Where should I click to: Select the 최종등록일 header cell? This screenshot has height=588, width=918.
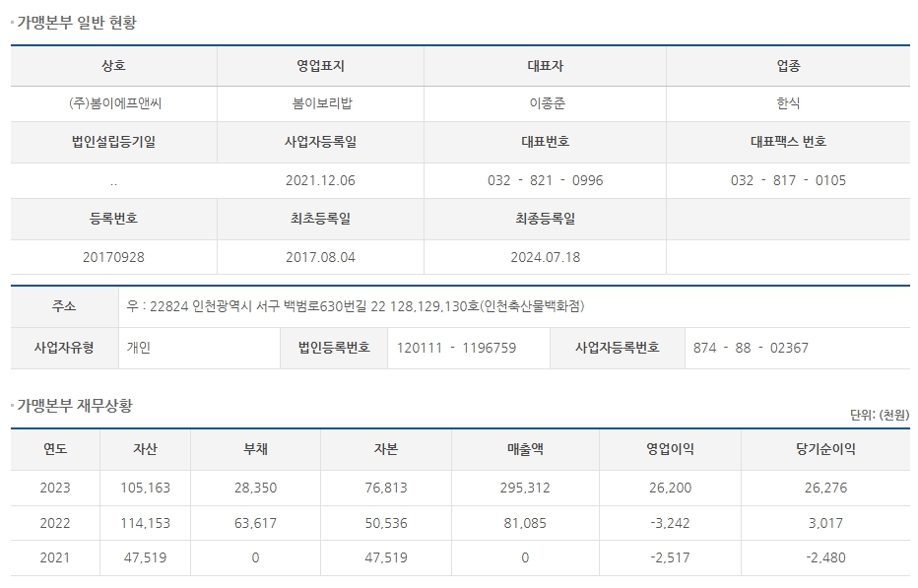[x=545, y=219]
